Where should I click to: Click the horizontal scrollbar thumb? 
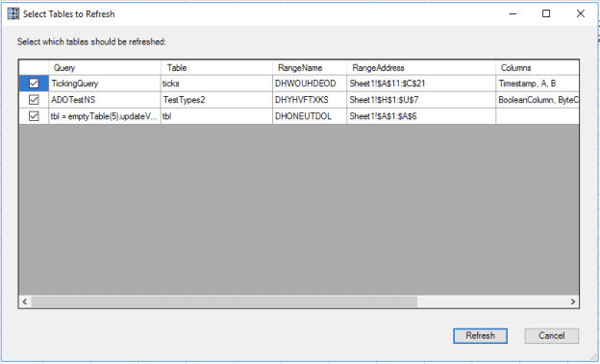click(224, 302)
